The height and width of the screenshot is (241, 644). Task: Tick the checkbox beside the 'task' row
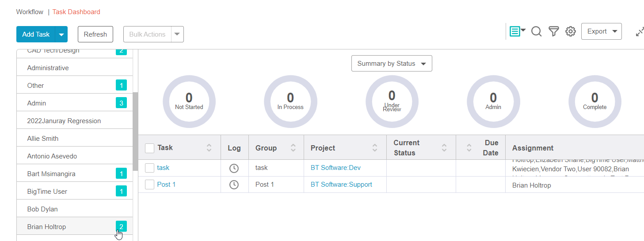(150, 168)
